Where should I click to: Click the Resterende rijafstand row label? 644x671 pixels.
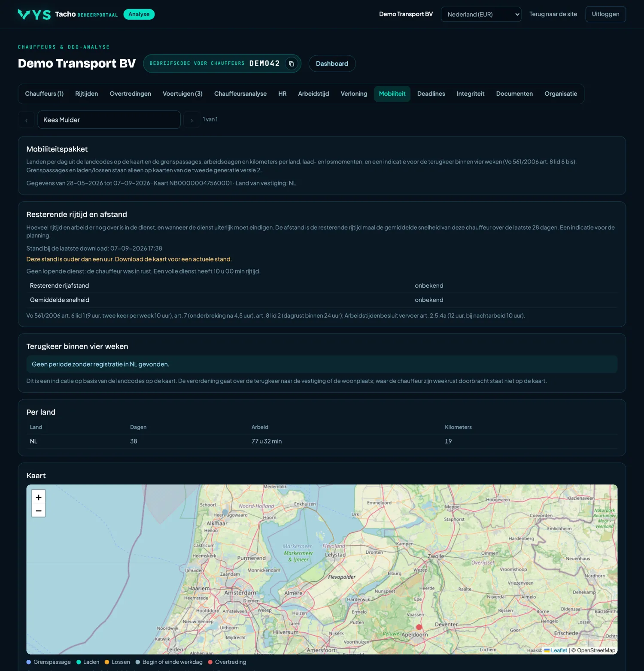click(59, 285)
